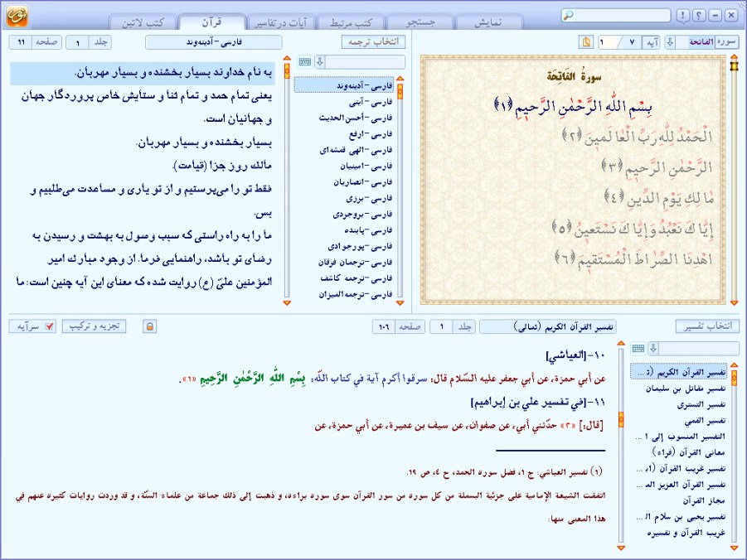Click the انتخاب تفسیر button
This screenshot has width=747, height=560.
coord(707,326)
